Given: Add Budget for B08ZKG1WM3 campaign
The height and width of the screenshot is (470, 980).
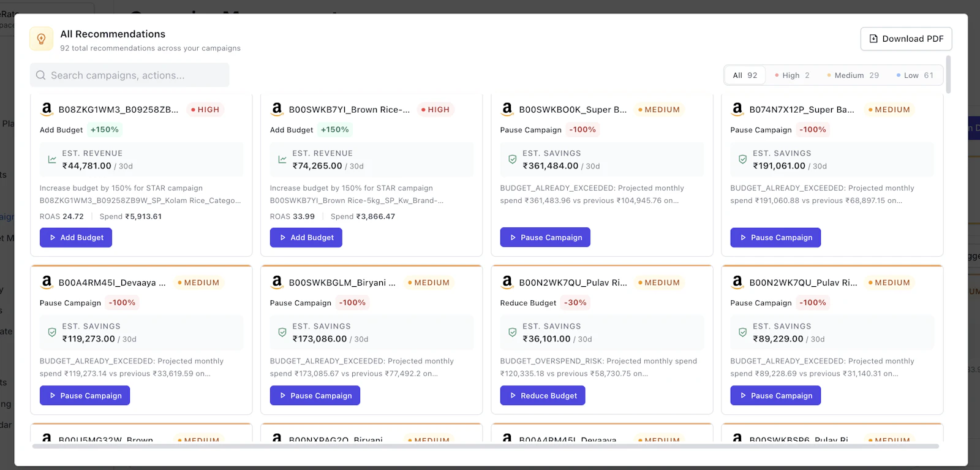Looking at the screenshot, I should point(76,237).
